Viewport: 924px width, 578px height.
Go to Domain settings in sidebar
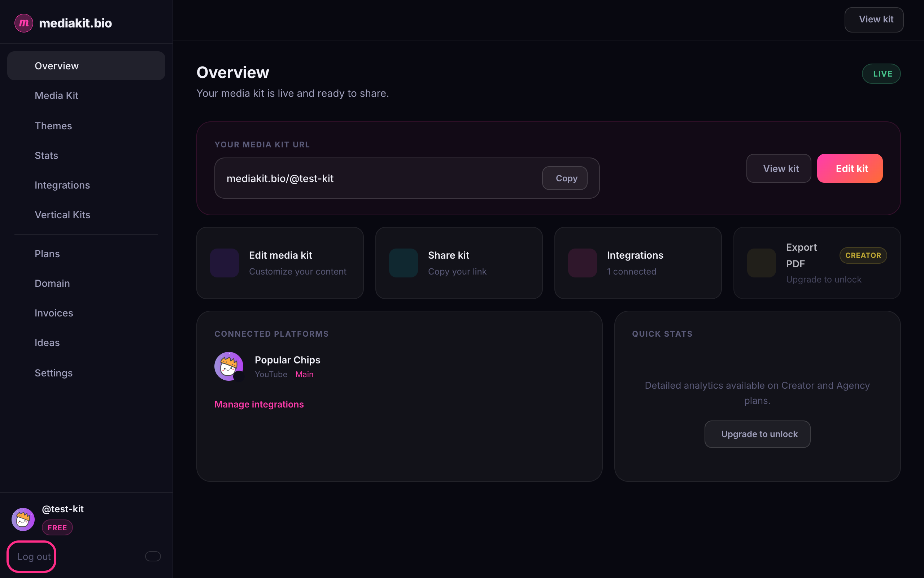(86, 283)
